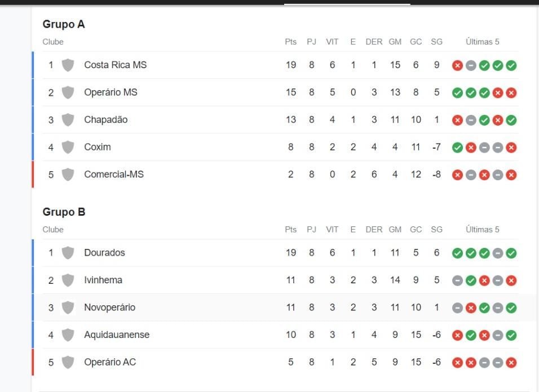Image resolution: width=539 pixels, height=392 pixels.
Task: Click Ivinhema team crest icon
Action: tap(68, 280)
